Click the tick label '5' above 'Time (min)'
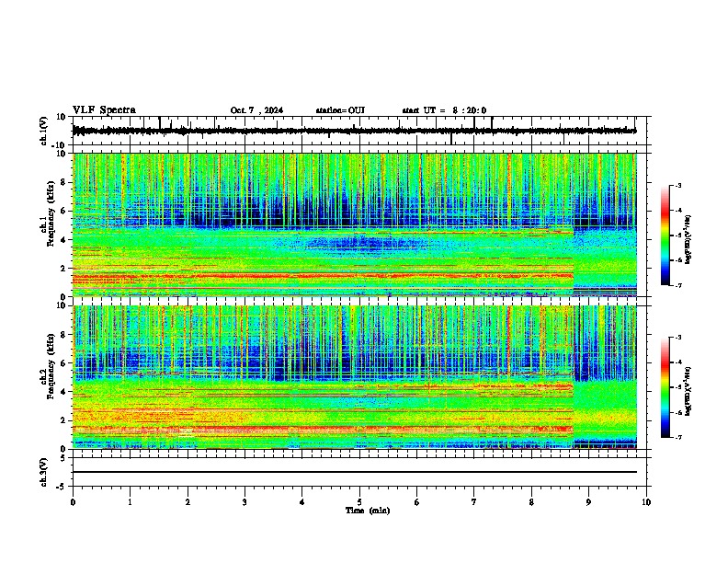The image size is (728, 563). [x=359, y=502]
